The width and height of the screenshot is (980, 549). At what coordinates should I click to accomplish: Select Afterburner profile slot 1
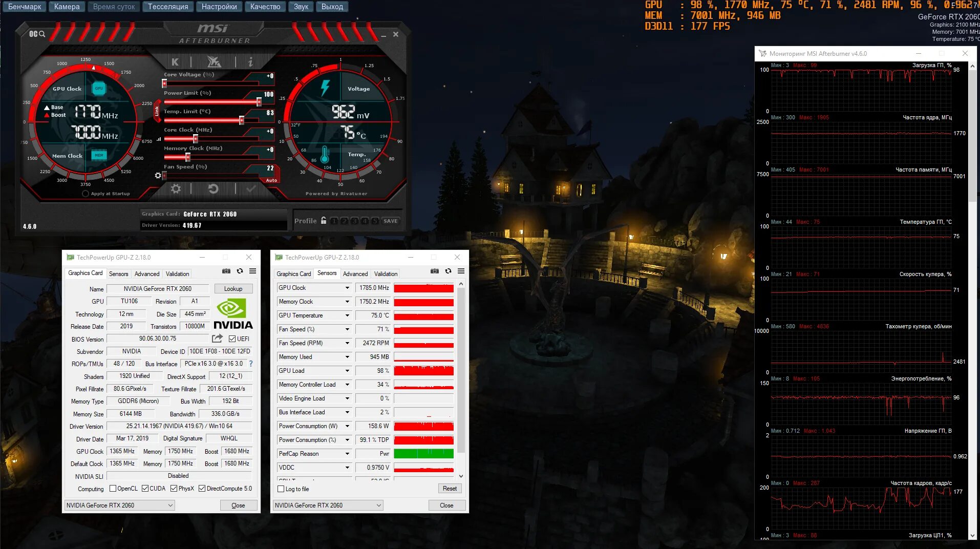point(334,221)
